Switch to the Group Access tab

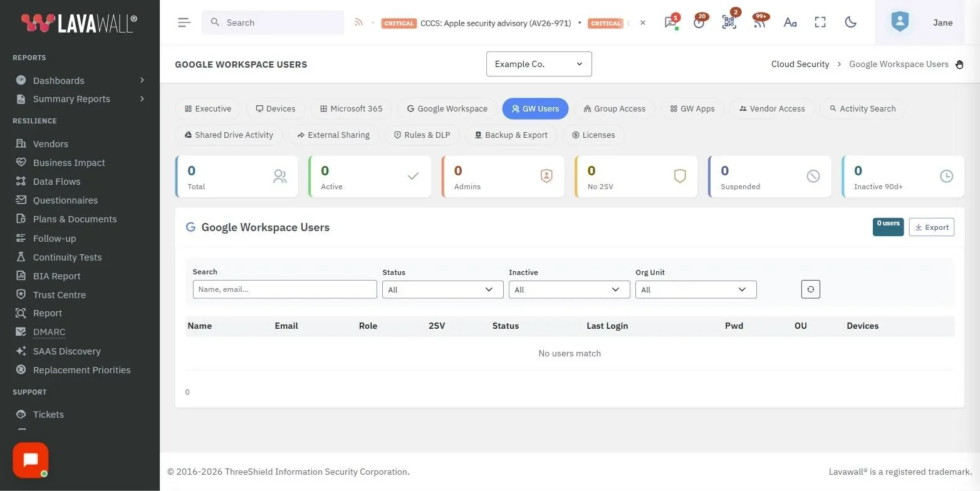coord(614,108)
